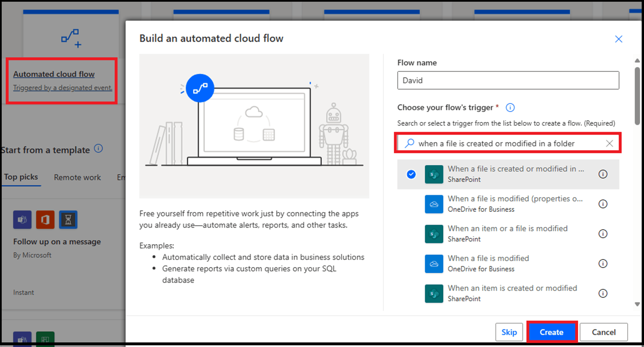Click inside the trigger search box
644x347 pixels.
[508, 143]
